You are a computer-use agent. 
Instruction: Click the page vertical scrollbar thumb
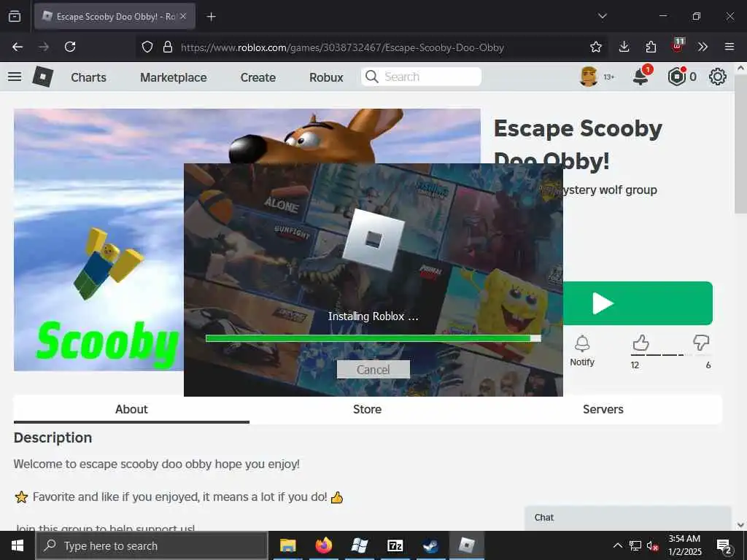click(x=740, y=144)
